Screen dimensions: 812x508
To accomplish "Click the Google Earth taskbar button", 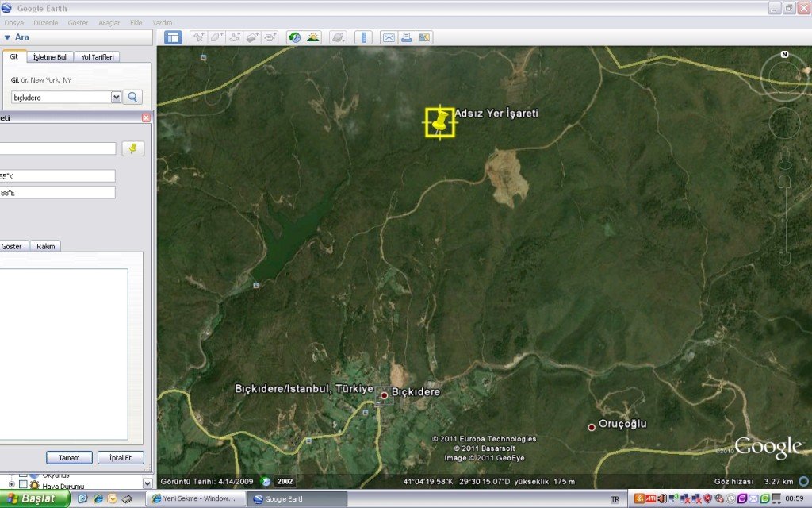I will pos(297,498).
